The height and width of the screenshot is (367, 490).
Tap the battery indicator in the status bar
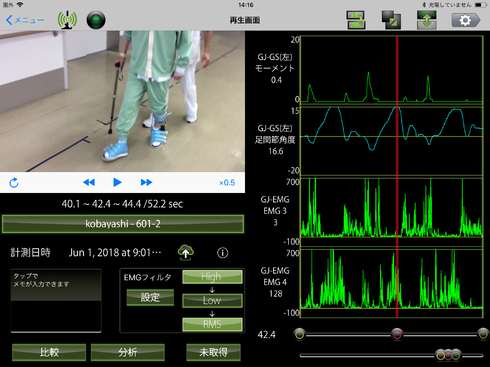tap(481, 5)
